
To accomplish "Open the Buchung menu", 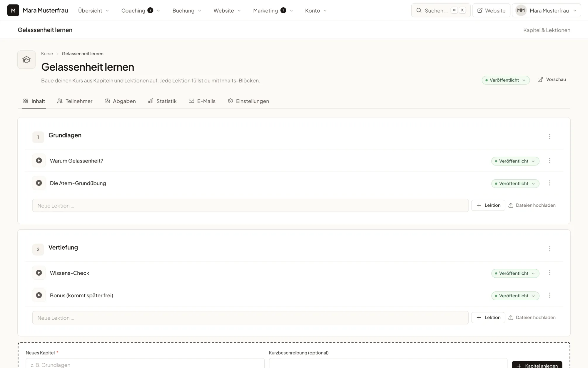I will click(x=187, y=11).
